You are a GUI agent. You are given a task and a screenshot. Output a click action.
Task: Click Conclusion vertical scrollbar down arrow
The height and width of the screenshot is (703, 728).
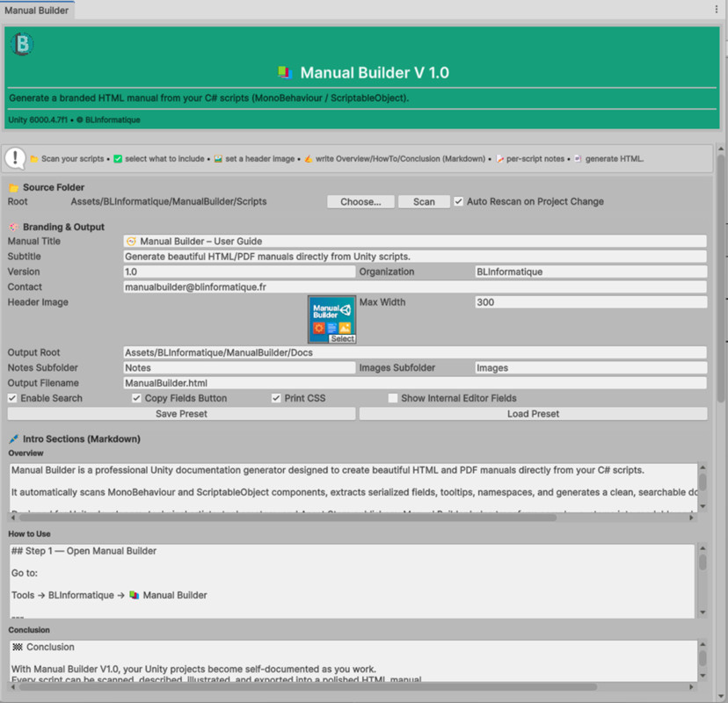pyautogui.click(x=703, y=676)
